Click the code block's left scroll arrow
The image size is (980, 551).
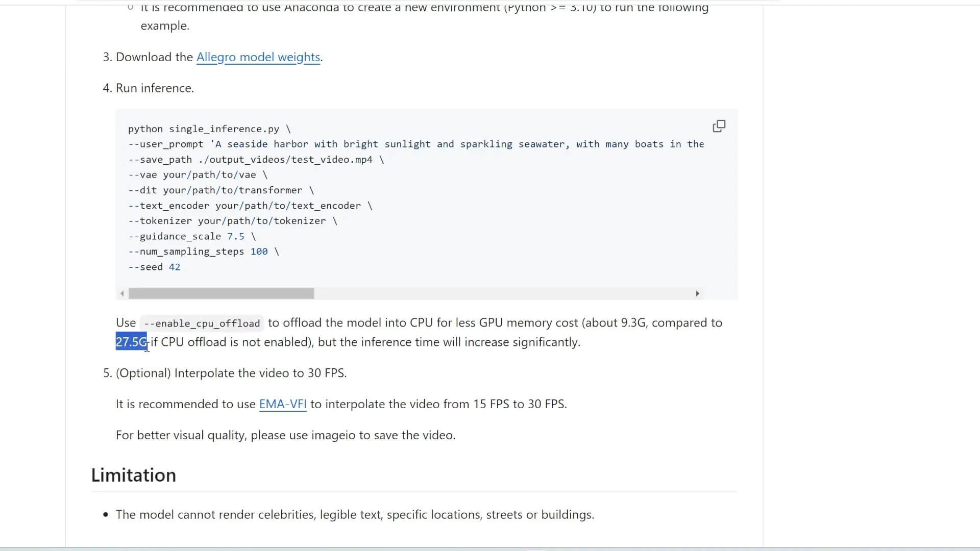[122, 293]
